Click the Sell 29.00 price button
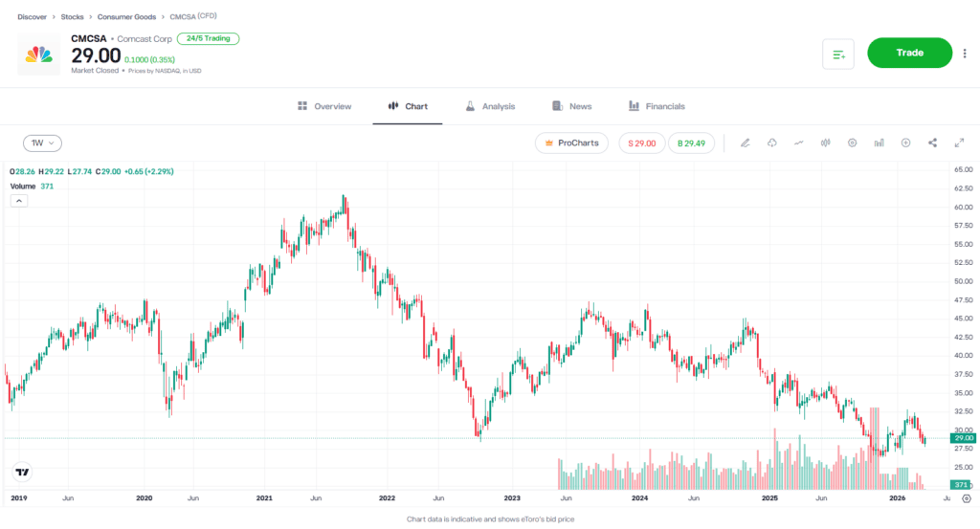The height and width of the screenshot is (529, 980). [641, 143]
